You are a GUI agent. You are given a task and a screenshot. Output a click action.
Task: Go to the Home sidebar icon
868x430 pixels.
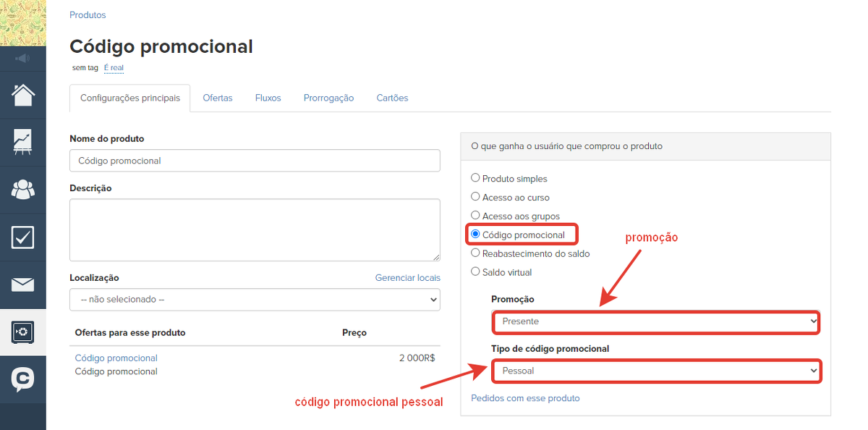tap(22, 95)
